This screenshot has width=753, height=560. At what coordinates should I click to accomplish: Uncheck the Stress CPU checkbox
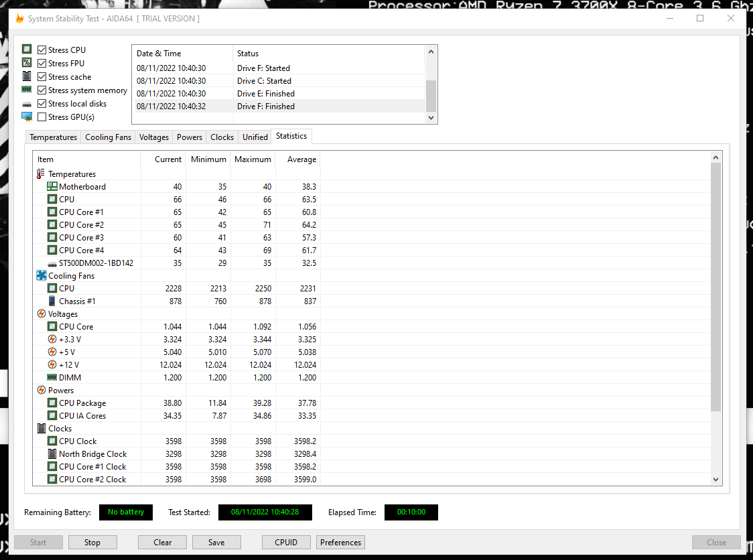coord(42,50)
